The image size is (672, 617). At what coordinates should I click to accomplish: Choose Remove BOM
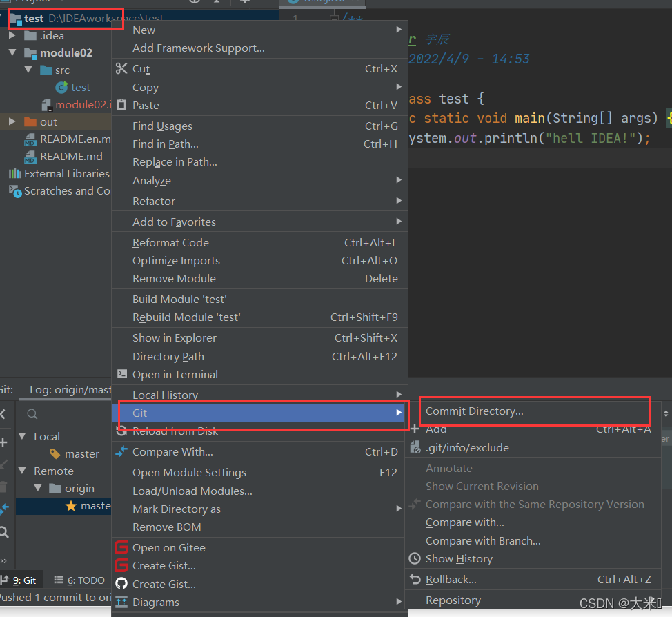coord(259,527)
